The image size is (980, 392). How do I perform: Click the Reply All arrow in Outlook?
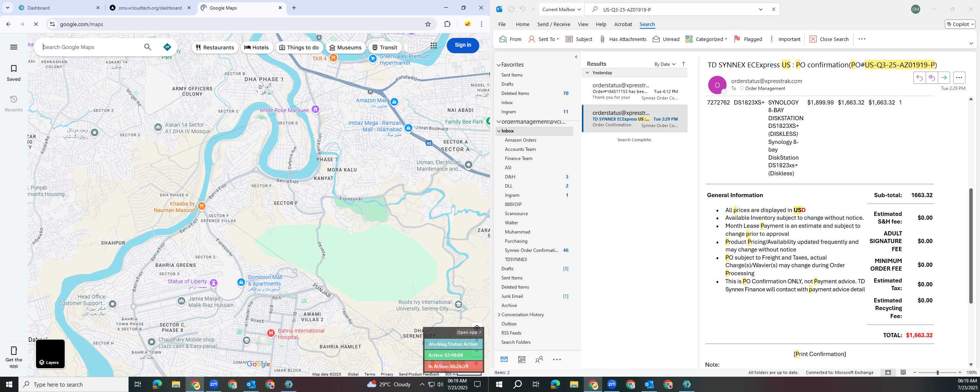932,78
